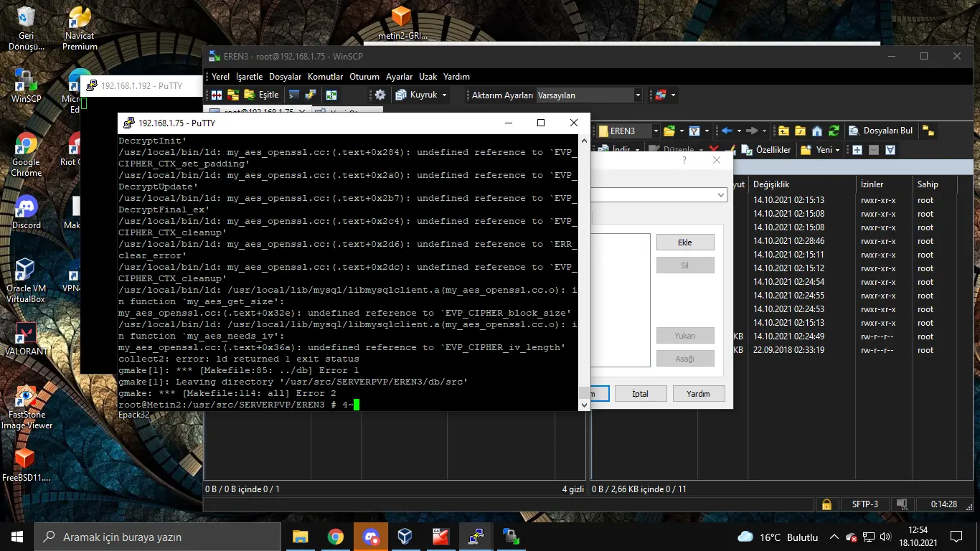Screen dimensions: 980x551
Task: Expand the Aktarım Ayarları Varsayılan dropdown
Action: 637,95
